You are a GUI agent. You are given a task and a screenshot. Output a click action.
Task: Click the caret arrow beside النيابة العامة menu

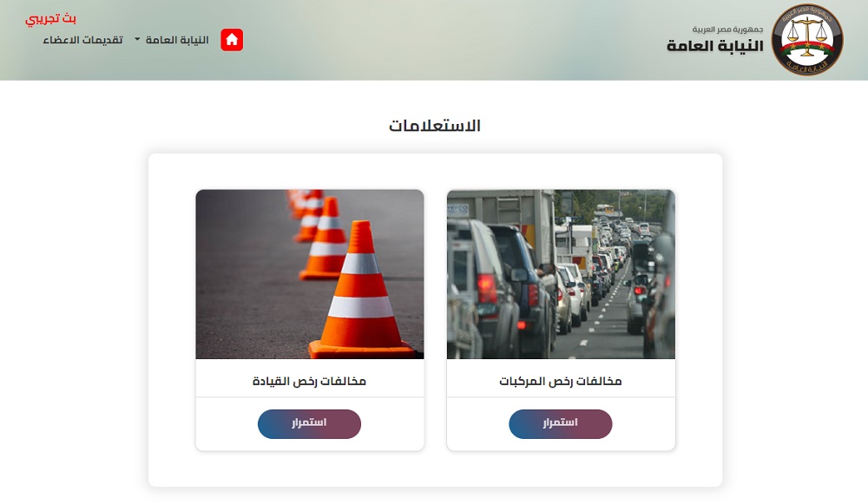point(137,39)
